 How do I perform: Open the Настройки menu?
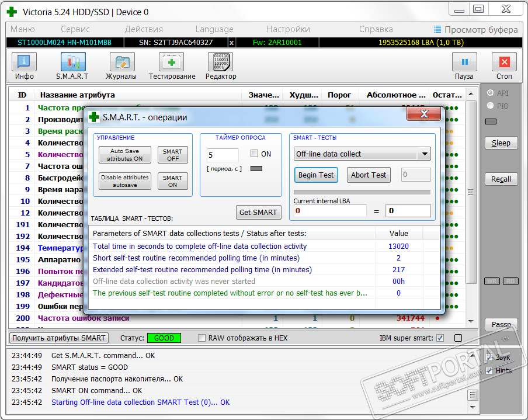coord(288,29)
